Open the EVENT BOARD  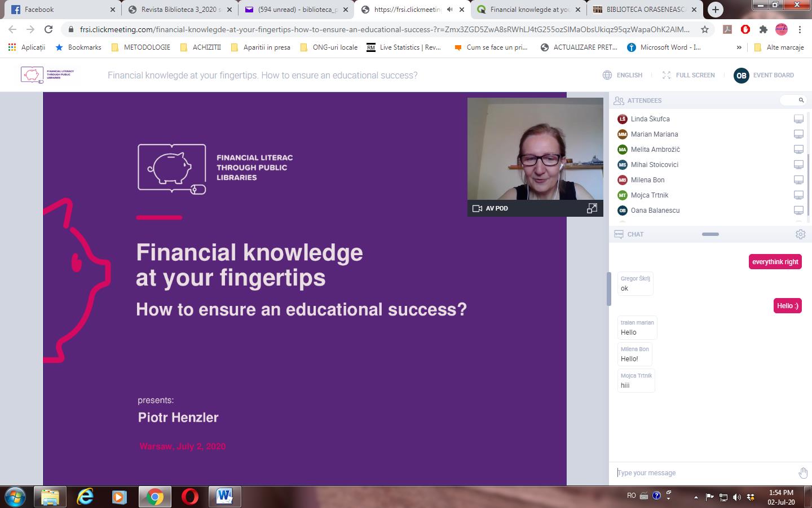point(764,75)
